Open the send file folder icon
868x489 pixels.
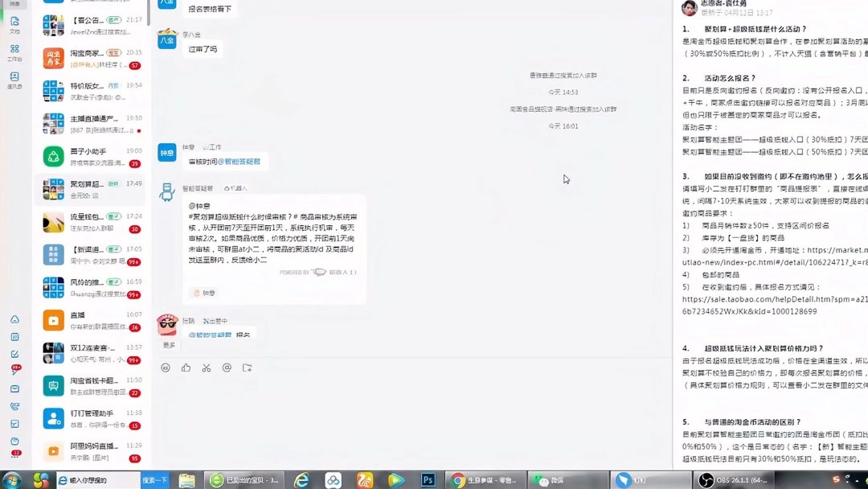click(x=247, y=367)
